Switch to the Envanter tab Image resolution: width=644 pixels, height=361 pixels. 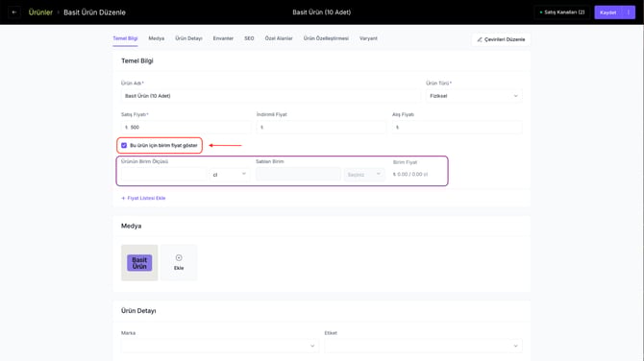pos(223,38)
